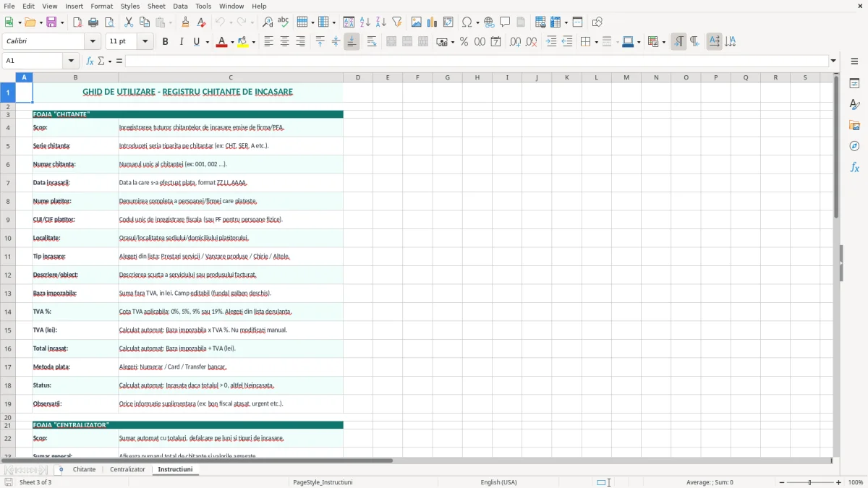Click Format as Date icon
Viewport: 868px width, 488px height.
click(495, 42)
